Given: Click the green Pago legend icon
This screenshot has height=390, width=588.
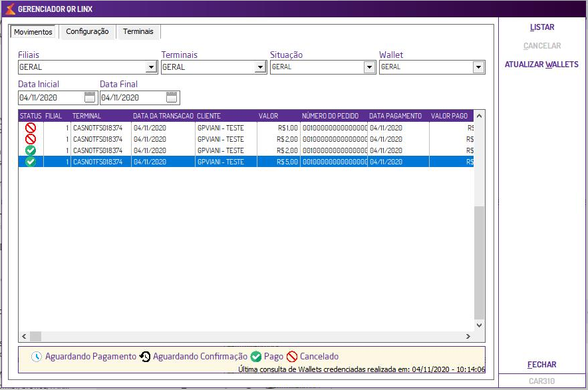Looking at the screenshot, I should [255, 357].
